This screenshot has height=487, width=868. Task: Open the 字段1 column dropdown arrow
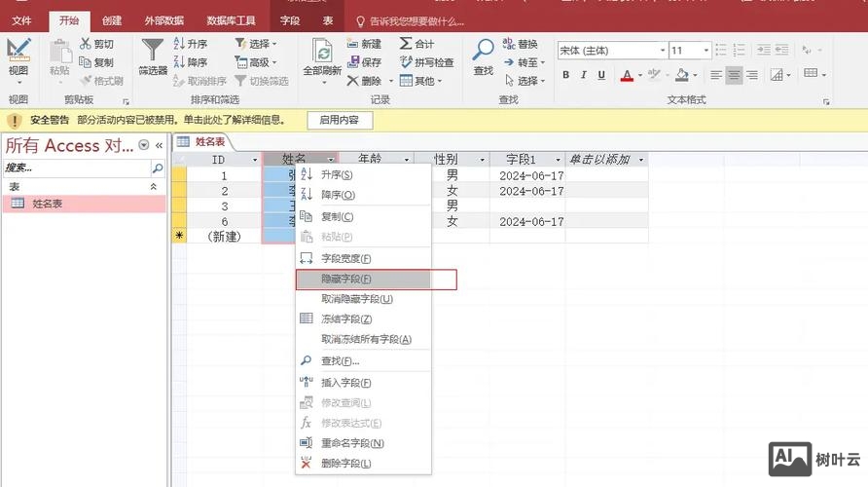(558, 160)
